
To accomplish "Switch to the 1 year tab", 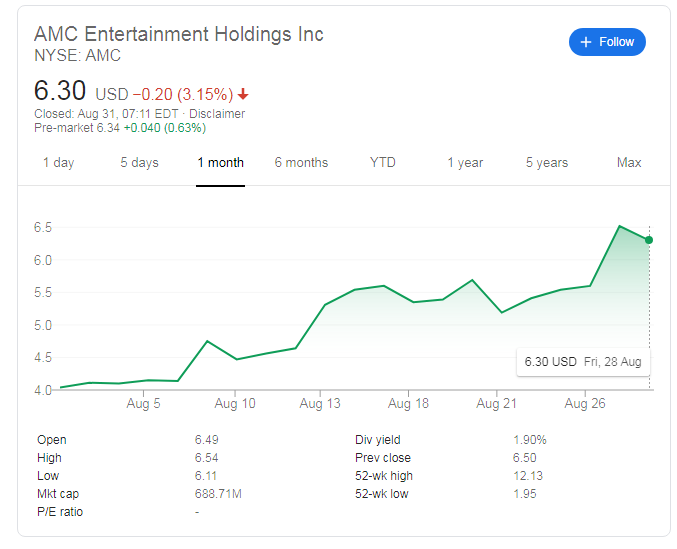I will point(465,163).
